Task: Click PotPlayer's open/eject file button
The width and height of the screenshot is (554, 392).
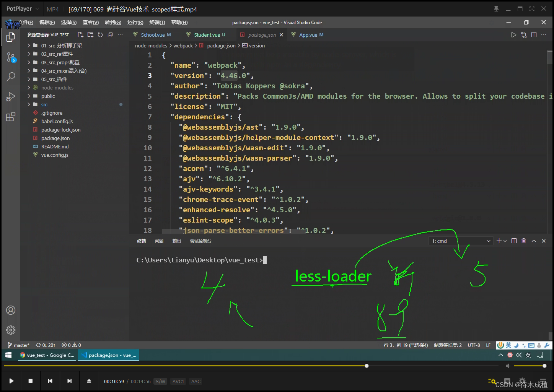Action: (89, 381)
